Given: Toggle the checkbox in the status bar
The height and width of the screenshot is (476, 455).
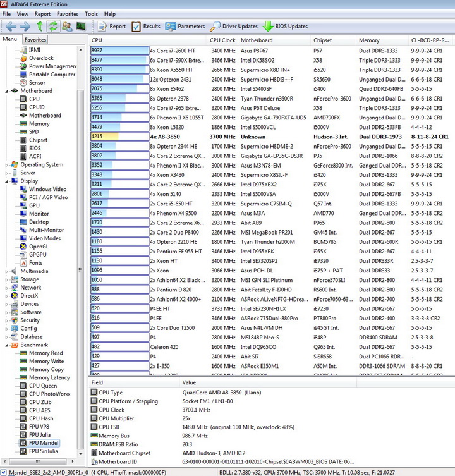Looking at the screenshot, I should click(3, 473).
